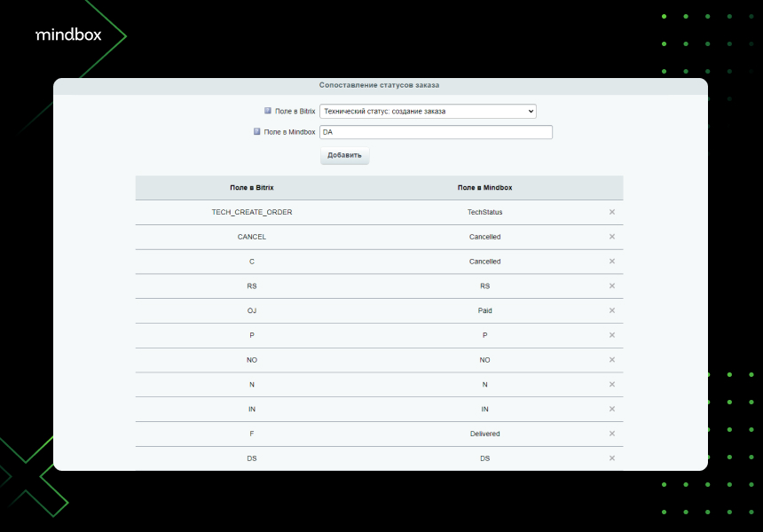This screenshot has height=532, width=763.
Task: Click the Добавить button
Action: (x=344, y=155)
